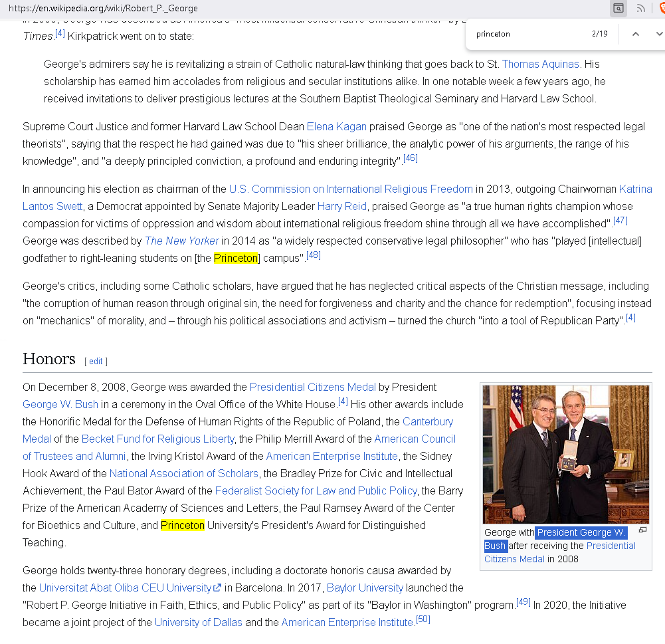Follow citation reference 46
Viewport: 665px width, 644px height.
point(410,158)
